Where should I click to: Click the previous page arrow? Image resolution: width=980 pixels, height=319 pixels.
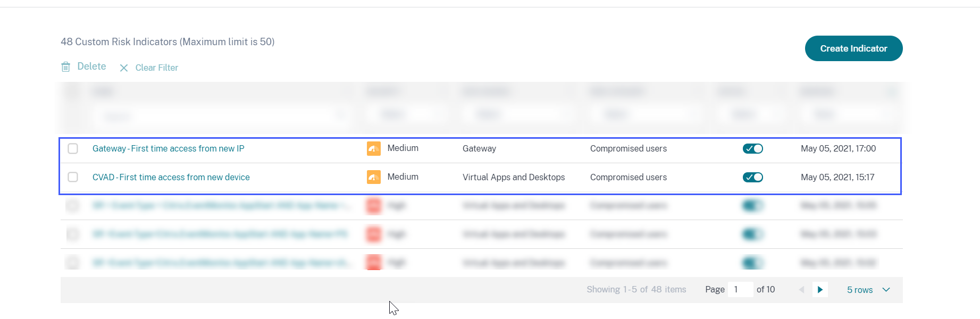tap(802, 290)
